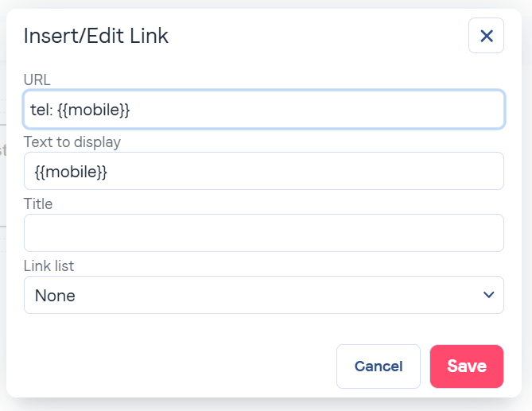Select the "None" value in Link list

56,296
